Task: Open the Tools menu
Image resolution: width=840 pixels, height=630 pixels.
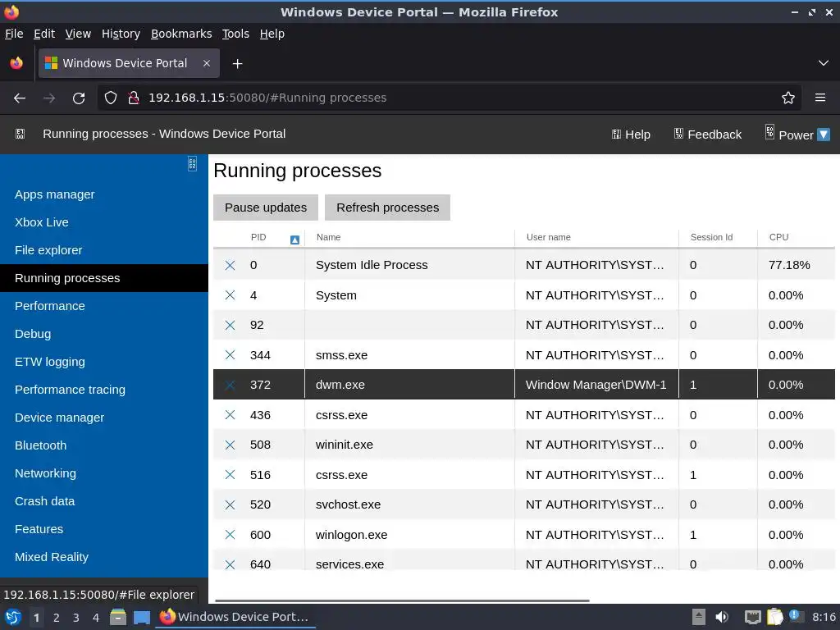Action: coord(235,34)
